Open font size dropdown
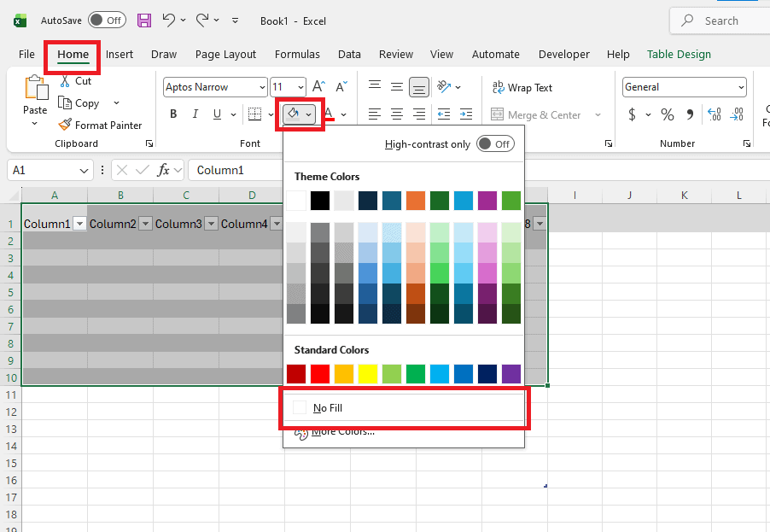 pyautogui.click(x=300, y=87)
